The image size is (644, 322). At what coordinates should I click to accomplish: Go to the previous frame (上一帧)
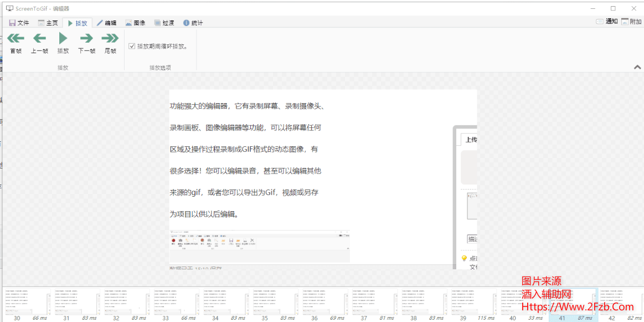tap(39, 43)
